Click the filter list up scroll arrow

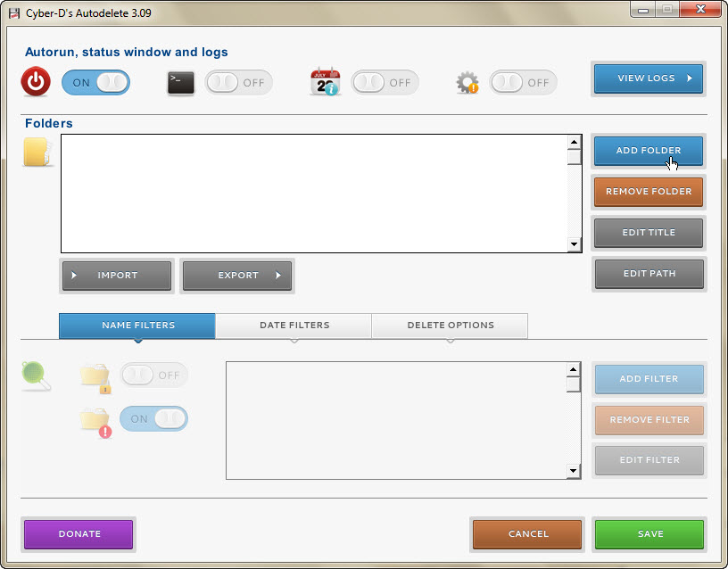tap(574, 369)
